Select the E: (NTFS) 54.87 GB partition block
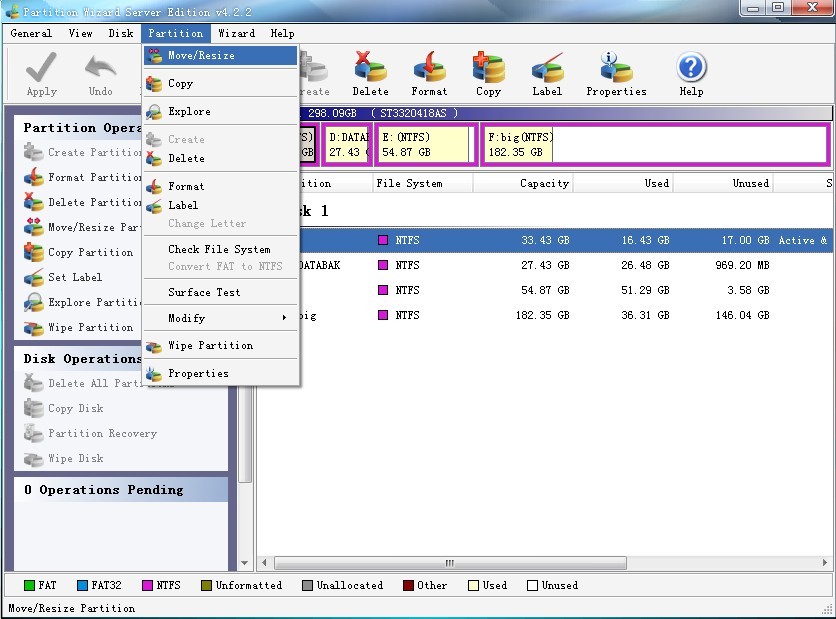Screen dimensions: 836x619 [x=426, y=144]
